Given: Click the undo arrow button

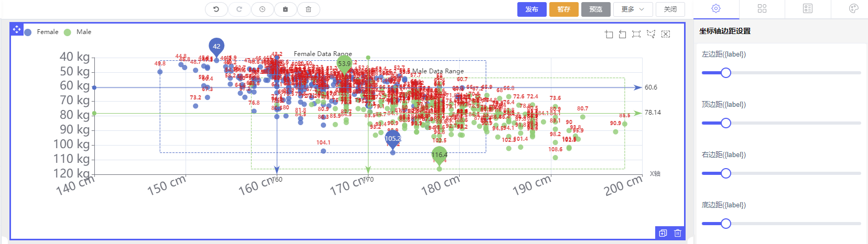Looking at the screenshot, I should tap(216, 9).
